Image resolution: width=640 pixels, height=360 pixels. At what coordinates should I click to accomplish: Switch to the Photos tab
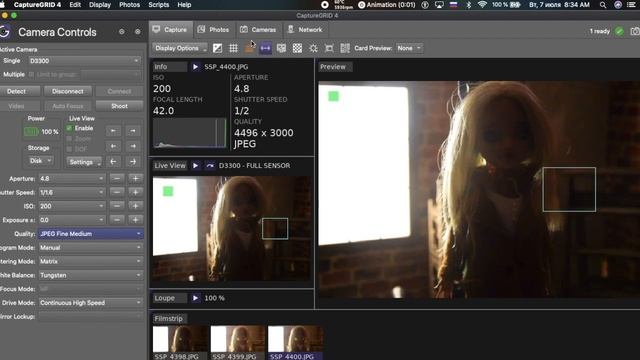pyautogui.click(x=213, y=30)
